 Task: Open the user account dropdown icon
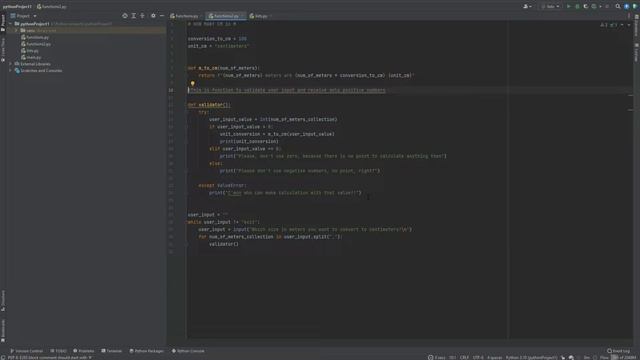click(x=527, y=7)
